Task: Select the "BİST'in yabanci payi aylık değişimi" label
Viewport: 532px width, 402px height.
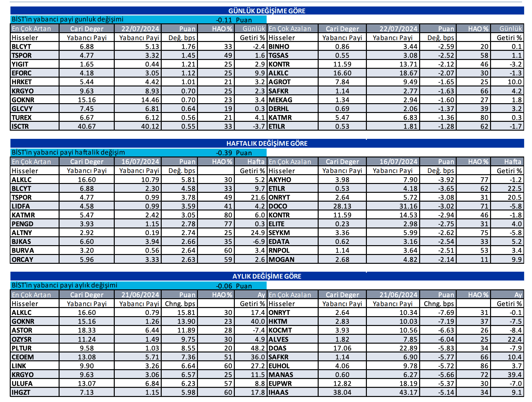Action: click(64, 285)
